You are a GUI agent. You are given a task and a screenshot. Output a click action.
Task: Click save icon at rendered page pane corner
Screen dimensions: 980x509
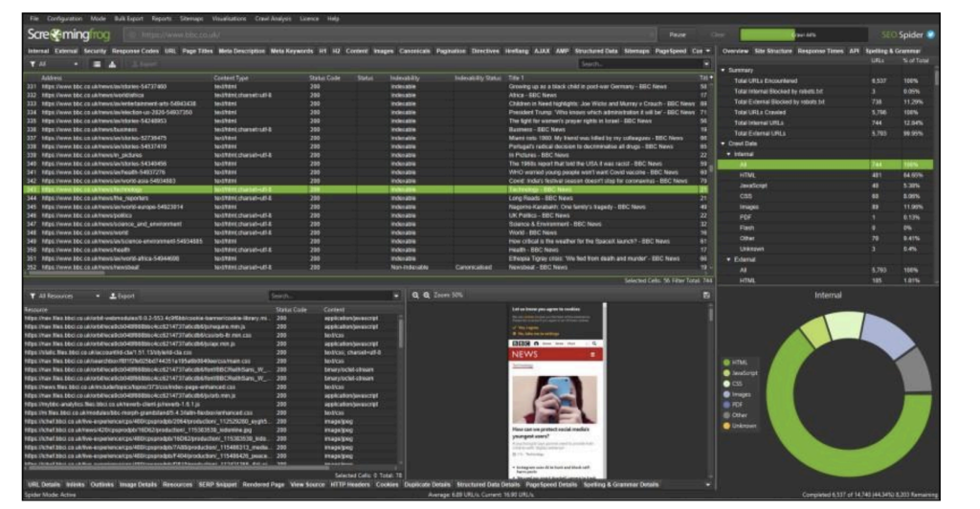[x=706, y=296]
